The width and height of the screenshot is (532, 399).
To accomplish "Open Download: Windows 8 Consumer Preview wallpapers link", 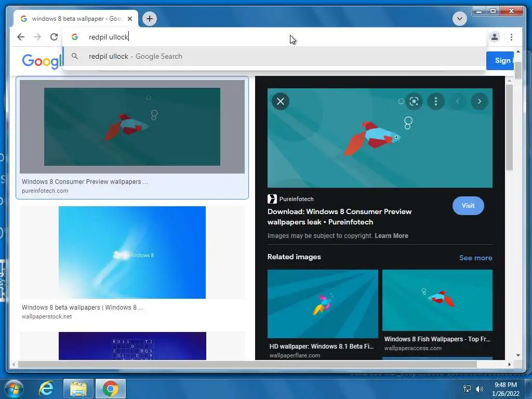I will pos(339,217).
